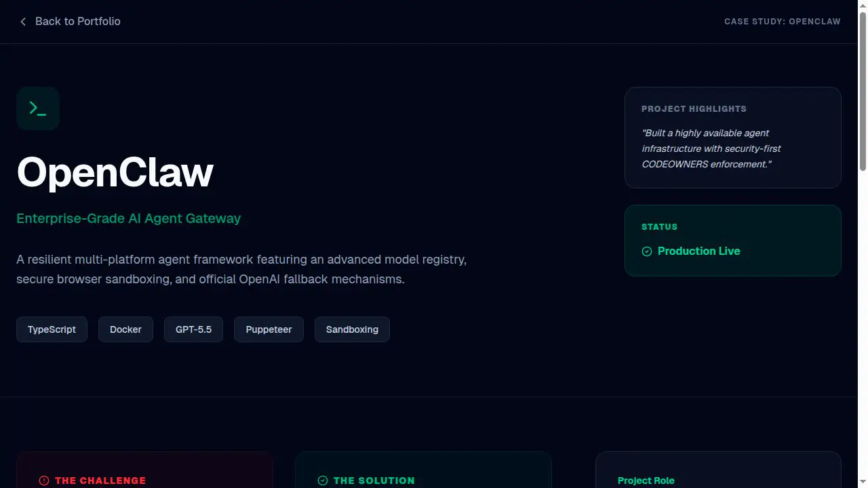Click the CASE STUDY: OPENCLAW header label
The height and width of the screenshot is (488, 868).
782,22
